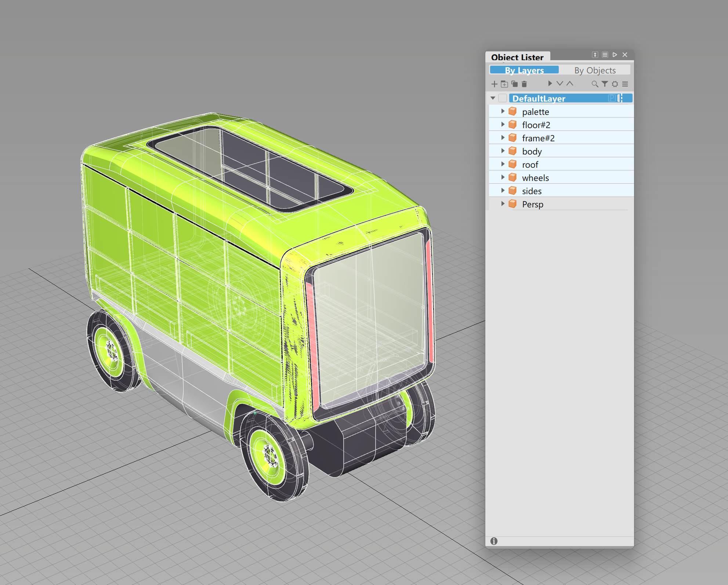Open the gear settings icon in the Object Lister toolbar

click(x=615, y=84)
